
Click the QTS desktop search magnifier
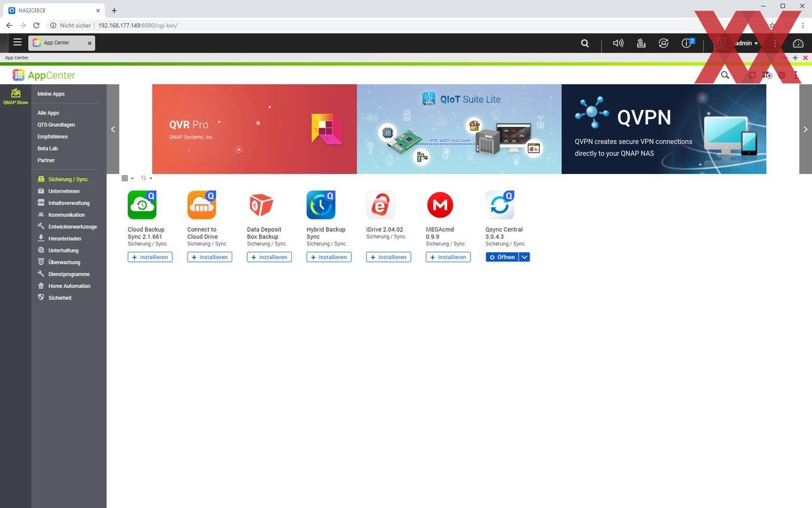(x=585, y=43)
